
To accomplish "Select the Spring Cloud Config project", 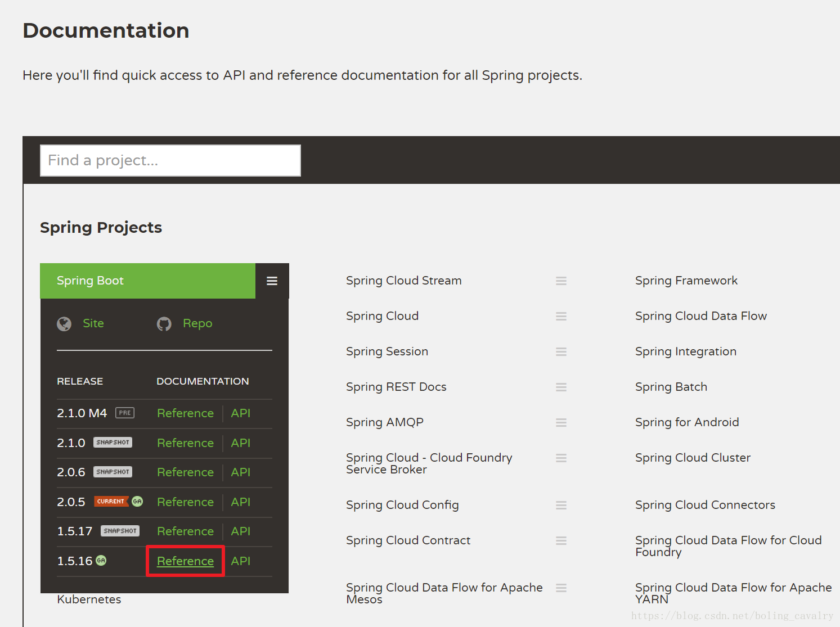I will click(x=402, y=505).
